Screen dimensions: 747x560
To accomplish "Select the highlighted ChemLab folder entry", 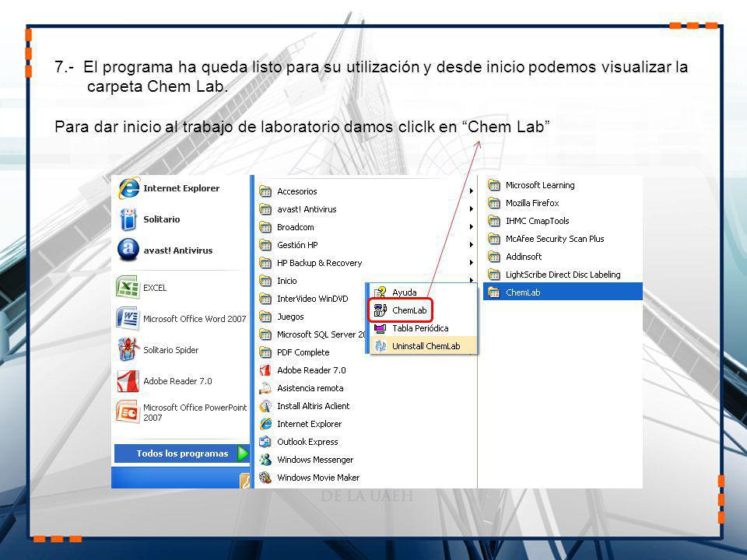I will pyautogui.click(x=563, y=292).
